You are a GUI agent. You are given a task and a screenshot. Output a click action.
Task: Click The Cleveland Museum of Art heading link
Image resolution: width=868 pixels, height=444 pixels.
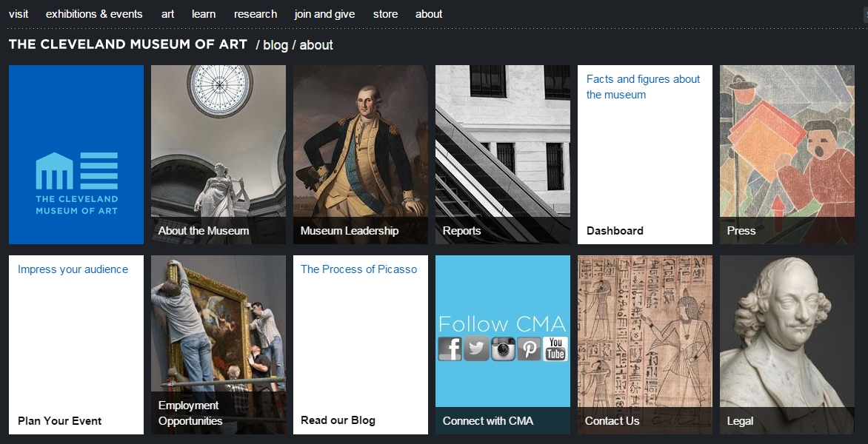pos(128,44)
